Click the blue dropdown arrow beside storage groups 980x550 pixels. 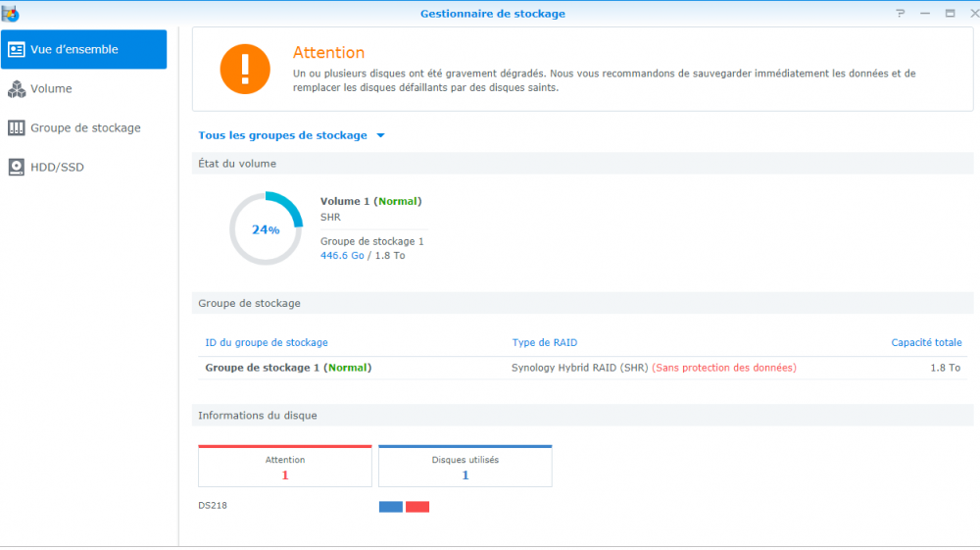point(380,135)
